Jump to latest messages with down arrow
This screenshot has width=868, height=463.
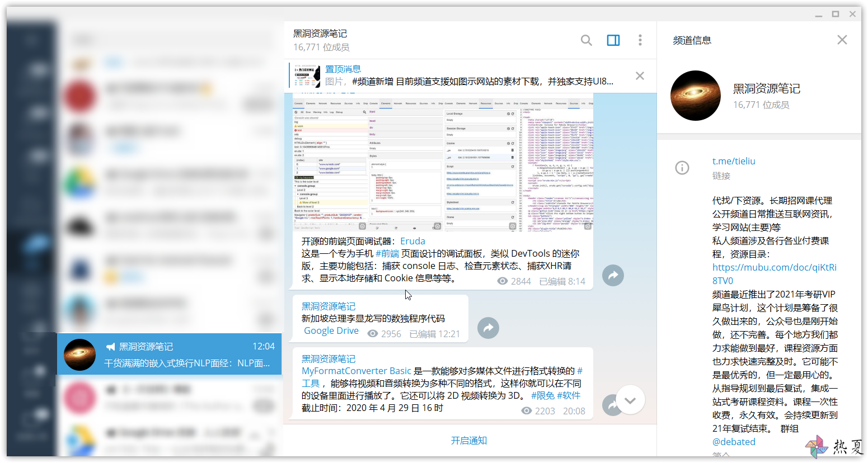click(630, 400)
